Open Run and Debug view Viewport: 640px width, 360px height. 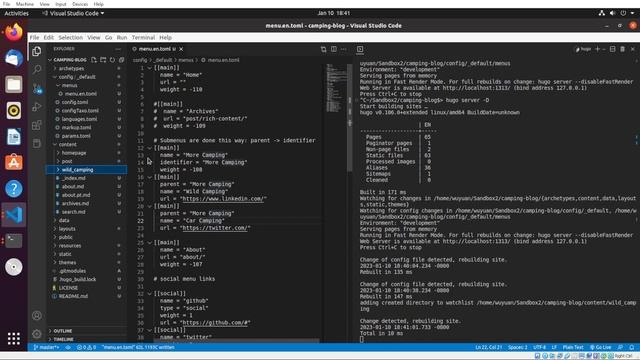(37, 107)
